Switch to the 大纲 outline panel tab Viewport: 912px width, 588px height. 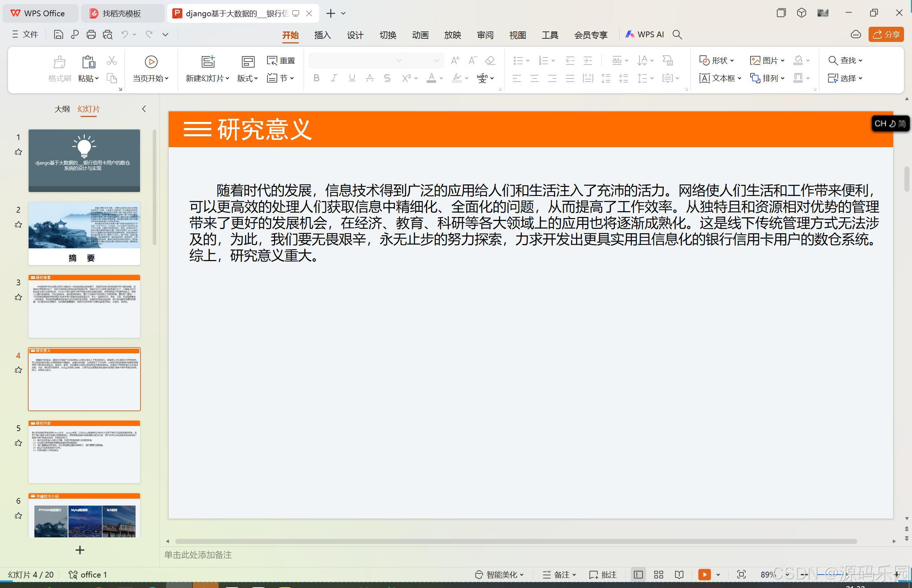pos(62,109)
